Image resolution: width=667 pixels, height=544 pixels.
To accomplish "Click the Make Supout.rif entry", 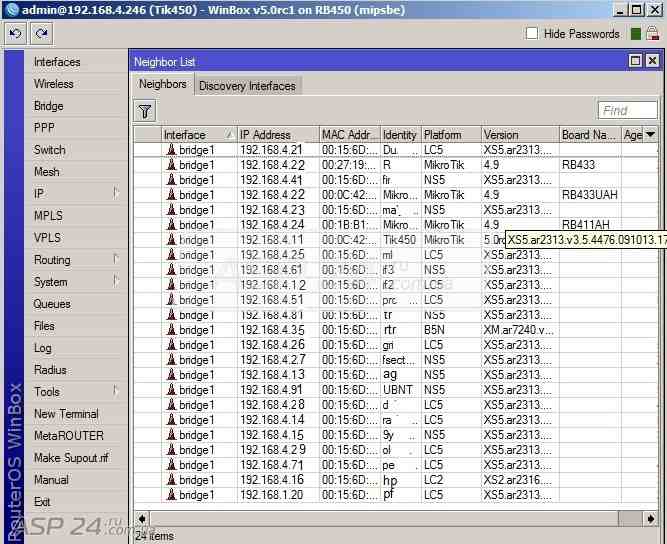I will (x=71, y=458).
